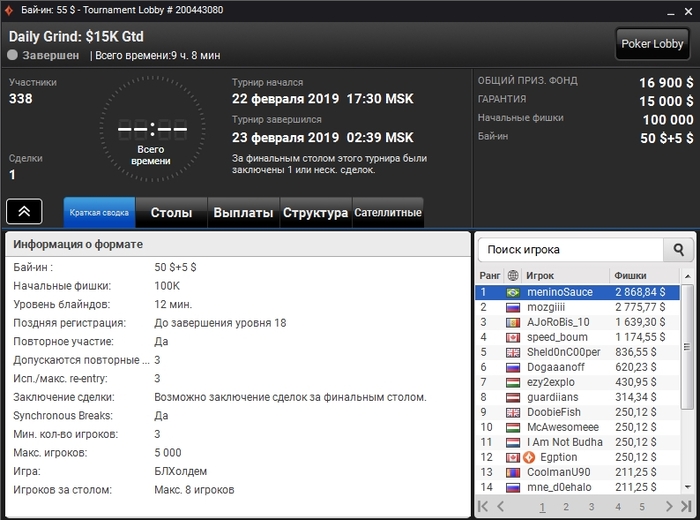The image size is (700, 520).
Task: Click the country globe column icon
Action: (513, 275)
